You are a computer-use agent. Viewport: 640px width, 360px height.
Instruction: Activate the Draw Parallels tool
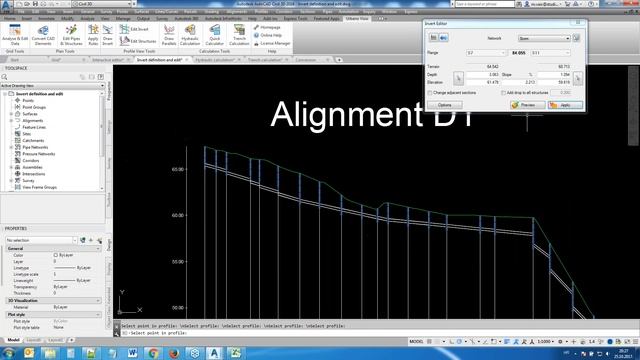click(169, 35)
